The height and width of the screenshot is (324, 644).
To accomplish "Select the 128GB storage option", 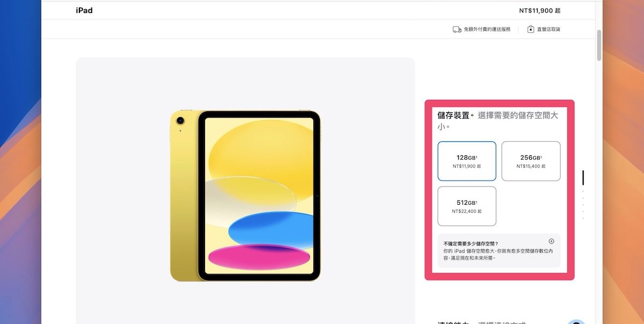I will [467, 161].
